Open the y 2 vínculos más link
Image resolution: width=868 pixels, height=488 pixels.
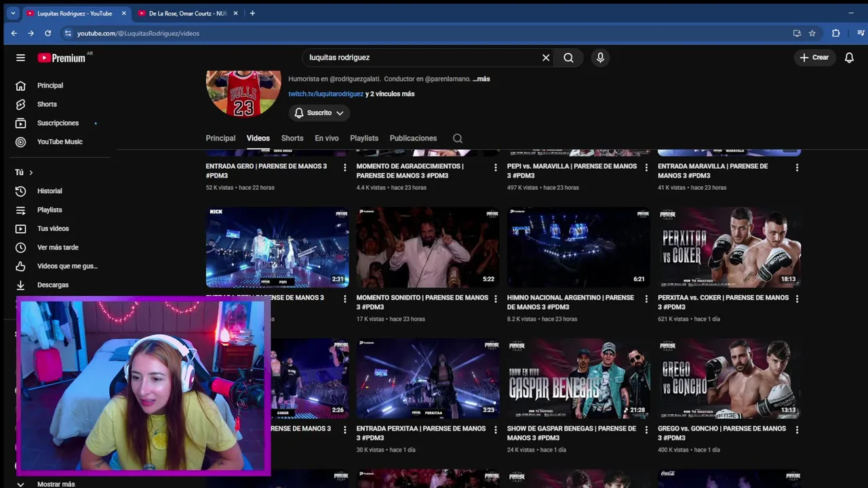click(x=390, y=94)
